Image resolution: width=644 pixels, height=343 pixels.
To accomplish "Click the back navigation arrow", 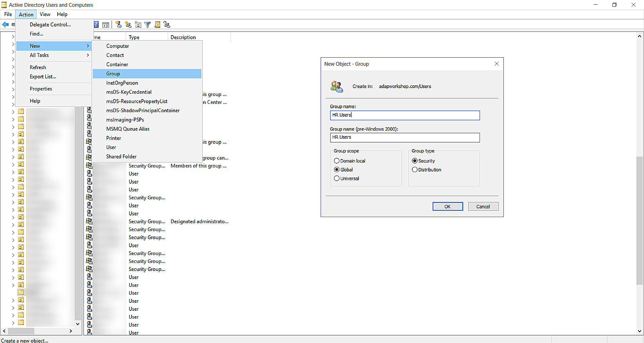I will [x=5, y=24].
